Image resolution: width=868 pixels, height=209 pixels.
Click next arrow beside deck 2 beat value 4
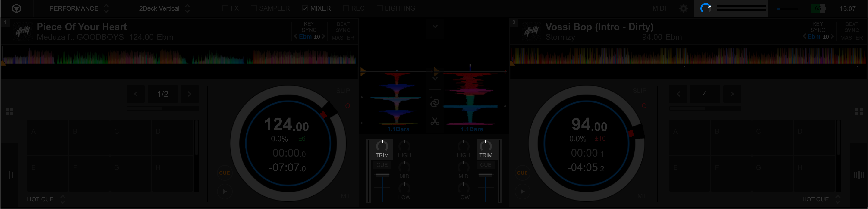click(x=731, y=94)
